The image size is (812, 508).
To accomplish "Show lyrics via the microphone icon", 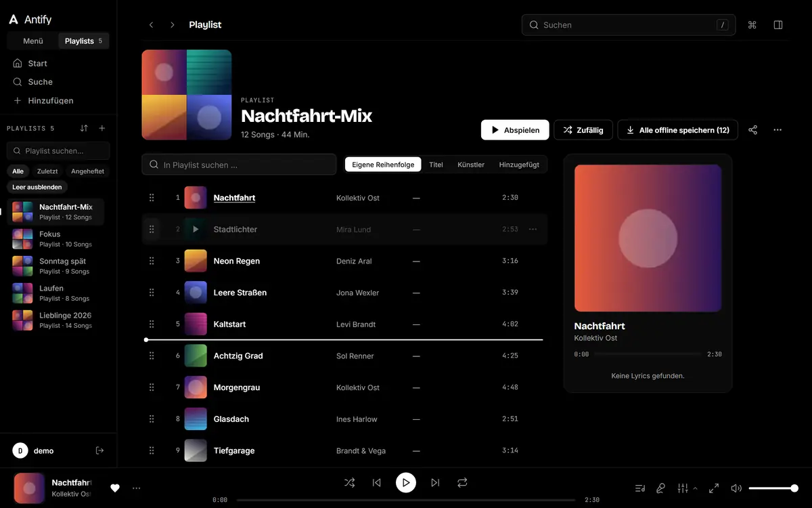I will coord(661,488).
